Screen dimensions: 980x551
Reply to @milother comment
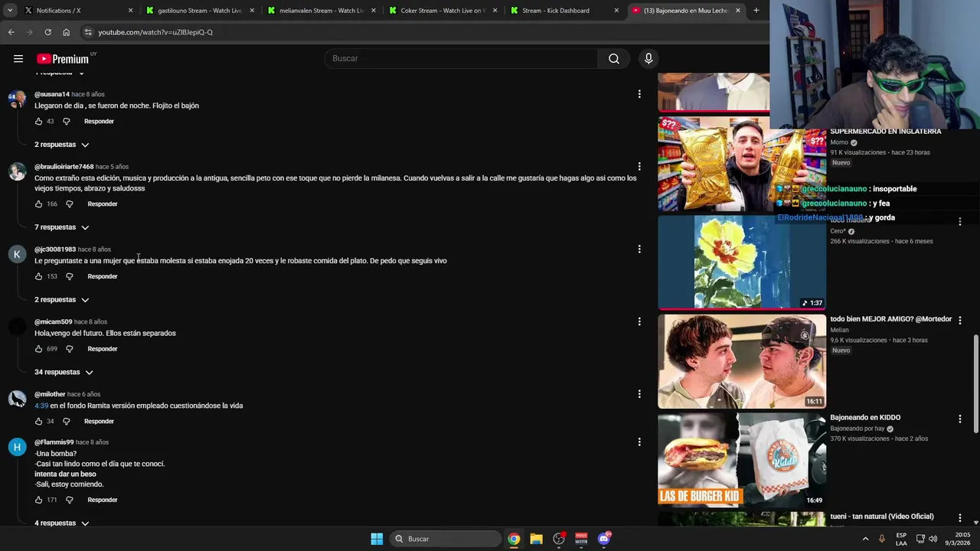[99, 422]
